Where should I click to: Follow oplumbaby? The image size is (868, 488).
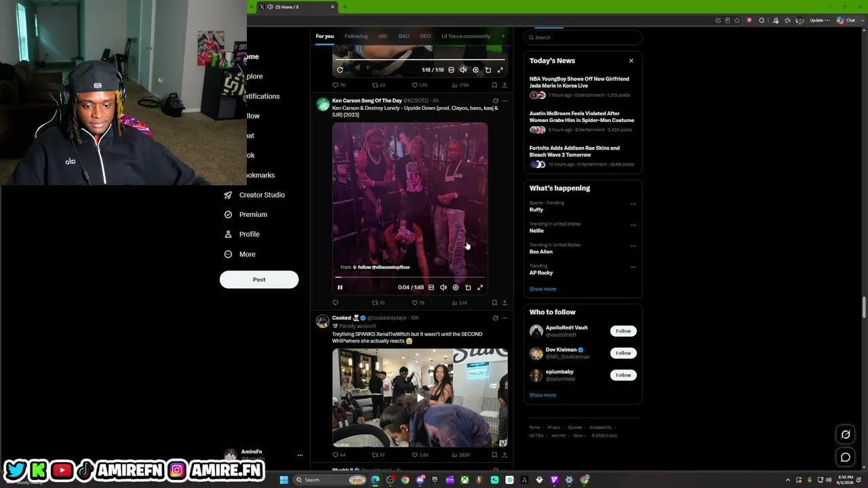(623, 375)
